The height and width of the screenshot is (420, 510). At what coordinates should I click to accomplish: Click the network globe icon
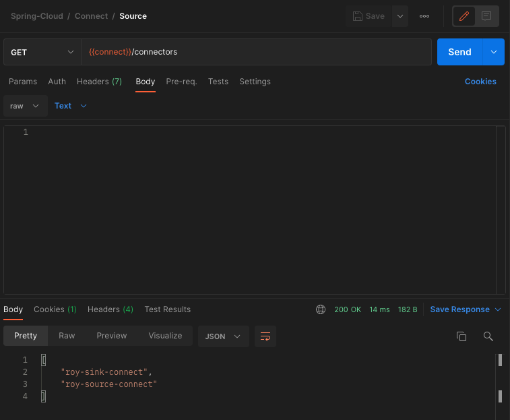pyautogui.click(x=321, y=309)
